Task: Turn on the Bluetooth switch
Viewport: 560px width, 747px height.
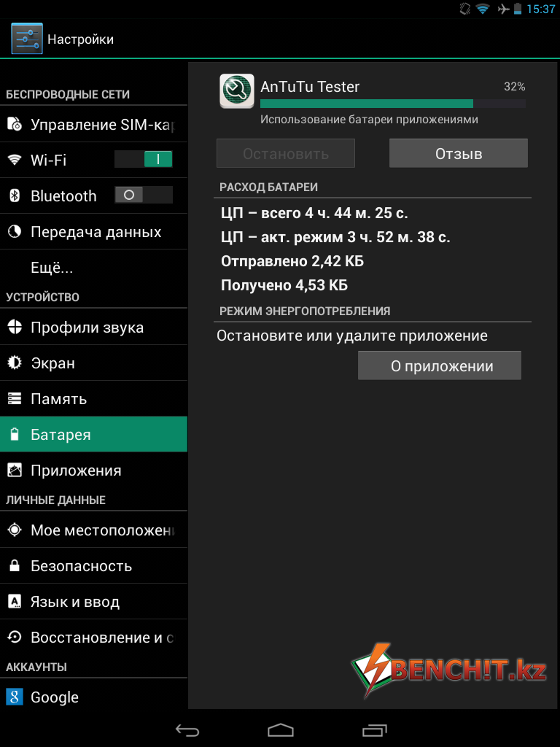Action: [144, 195]
